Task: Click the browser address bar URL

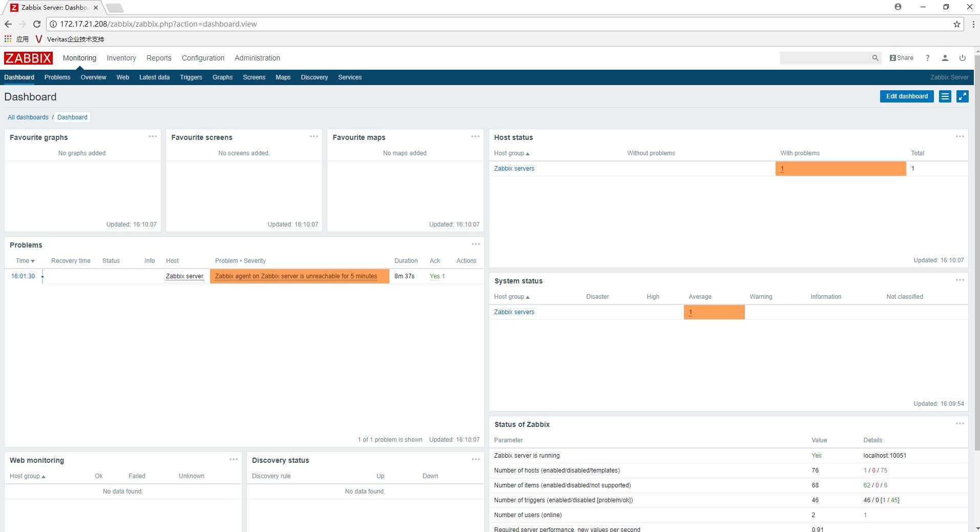Action: (x=158, y=24)
